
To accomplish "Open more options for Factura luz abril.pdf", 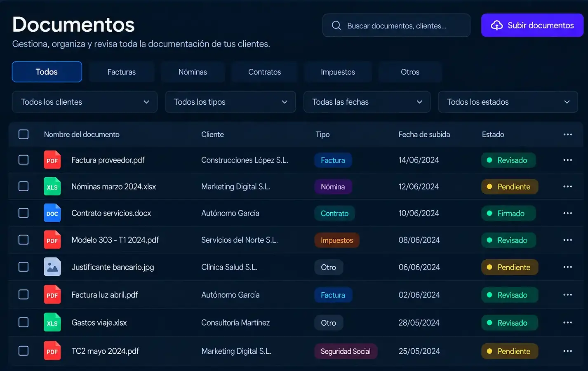I will click(x=568, y=295).
